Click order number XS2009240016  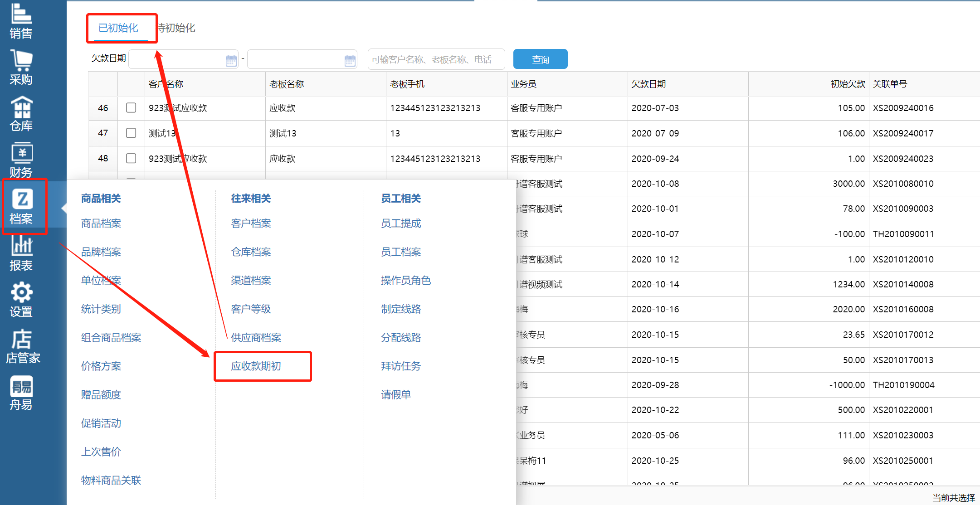903,108
